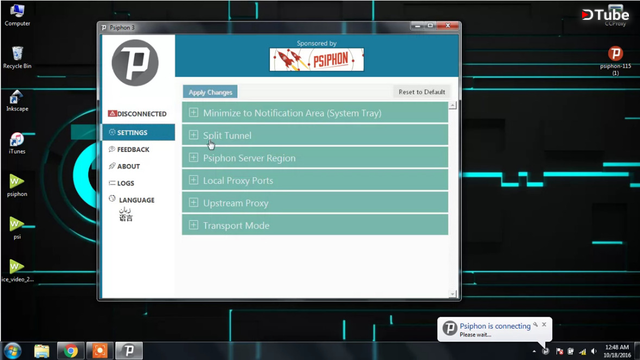Select the psiphon-115 (1) desktop icon
Screen dimensions: 640x360
[x=616, y=60]
